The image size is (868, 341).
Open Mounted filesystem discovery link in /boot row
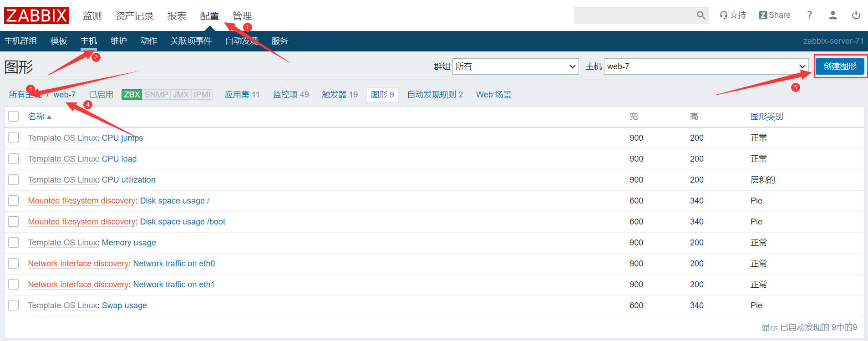pyautogui.click(x=81, y=222)
